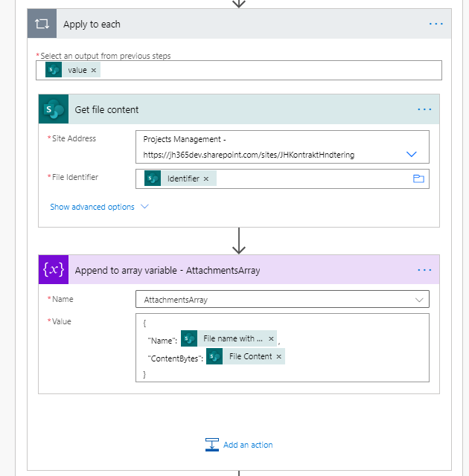
Task: Click the Show advanced options link
Action: click(92, 207)
